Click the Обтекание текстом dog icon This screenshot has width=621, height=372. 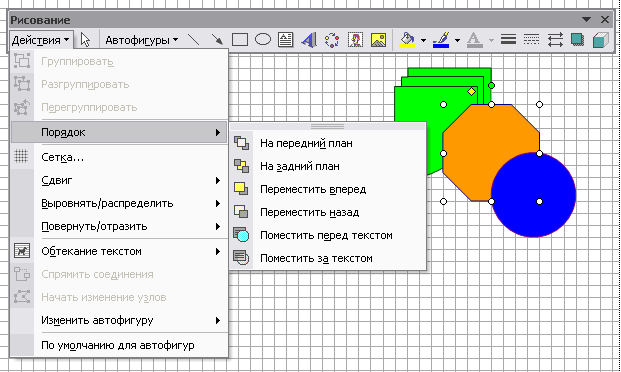pos(22,251)
